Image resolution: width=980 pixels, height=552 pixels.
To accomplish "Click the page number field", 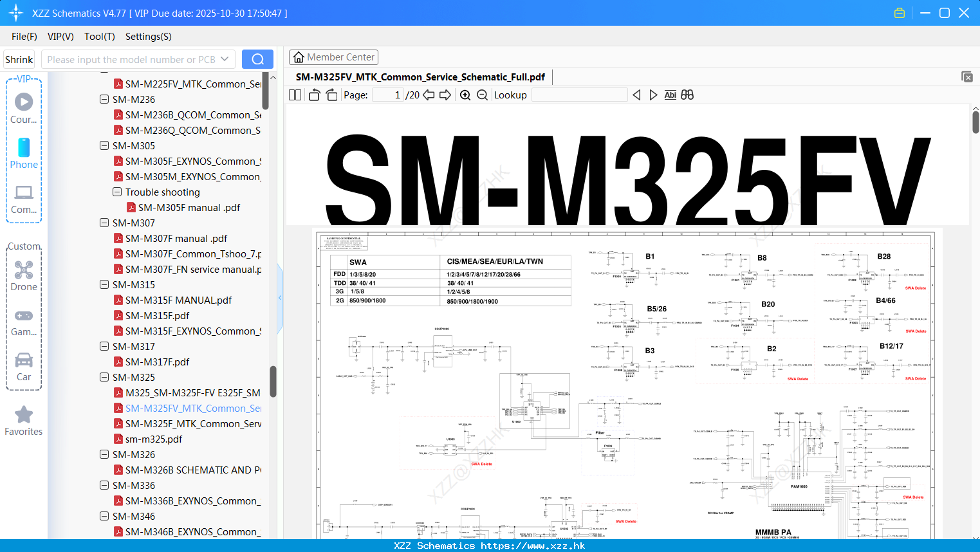I will click(388, 95).
